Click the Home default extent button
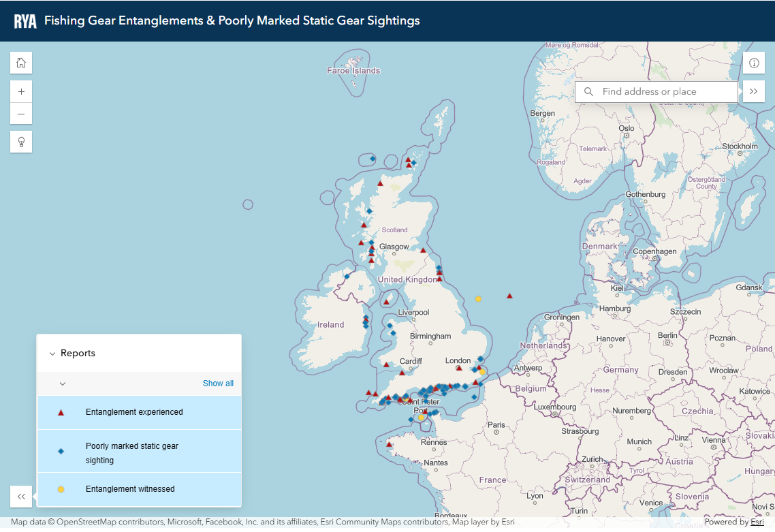The height and width of the screenshot is (532, 775). tap(21, 63)
